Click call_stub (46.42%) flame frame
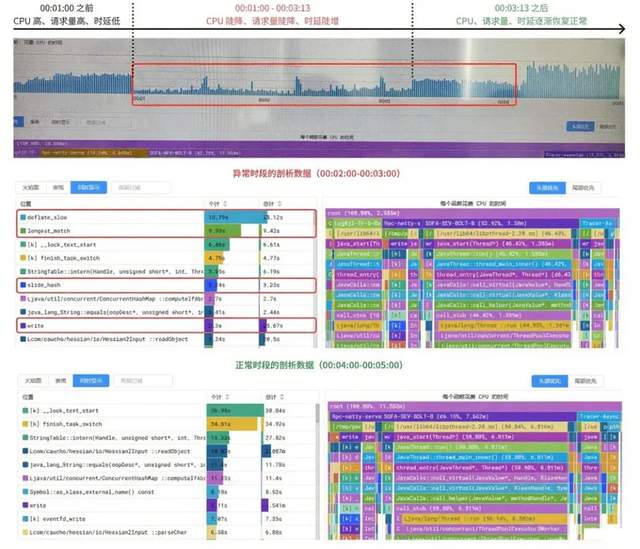Screen dimensions: 640x549 [x=503, y=315]
